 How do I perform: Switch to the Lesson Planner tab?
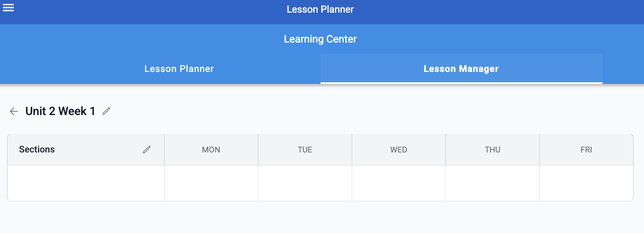click(x=179, y=69)
